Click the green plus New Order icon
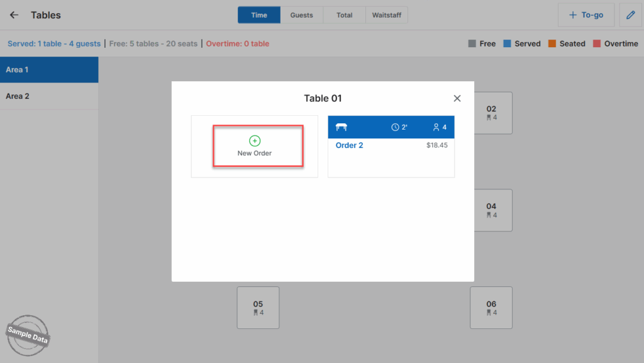This screenshot has width=644, height=363. point(255,141)
